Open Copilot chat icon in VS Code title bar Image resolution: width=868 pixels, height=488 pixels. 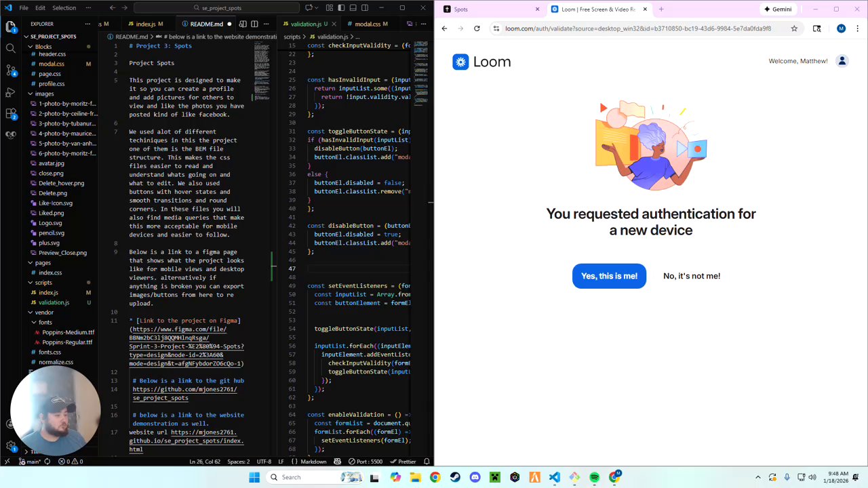pyautogui.click(x=309, y=8)
